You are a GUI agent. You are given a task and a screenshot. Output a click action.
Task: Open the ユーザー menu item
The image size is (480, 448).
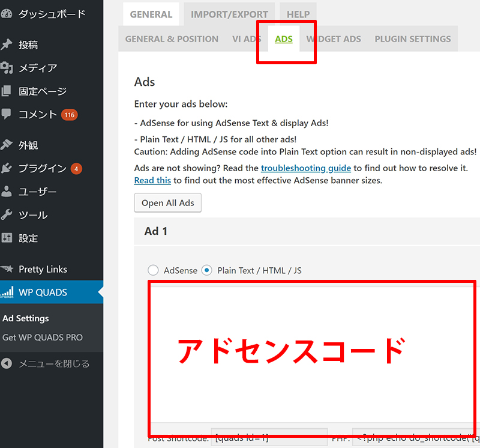tap(52, 192)
